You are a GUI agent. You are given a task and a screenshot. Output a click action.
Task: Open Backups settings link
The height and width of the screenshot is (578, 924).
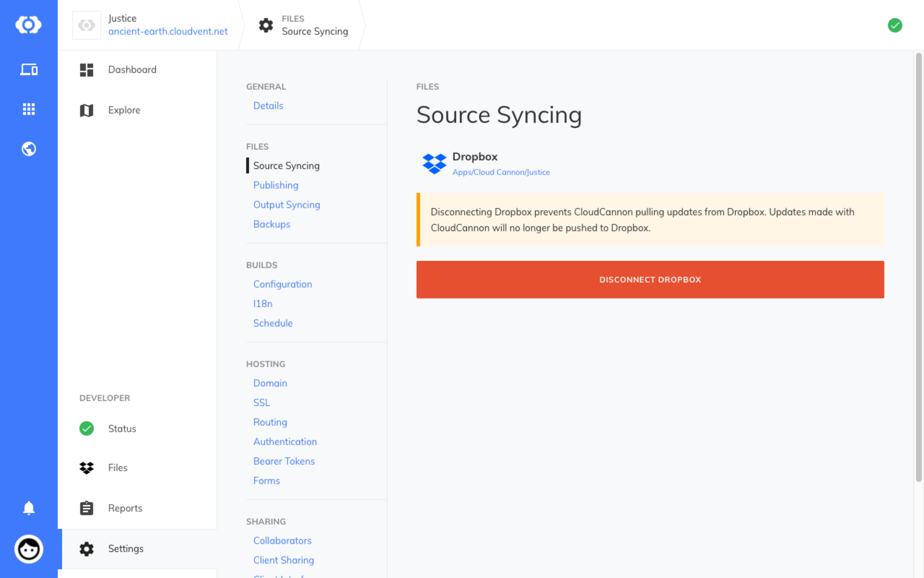271,224
